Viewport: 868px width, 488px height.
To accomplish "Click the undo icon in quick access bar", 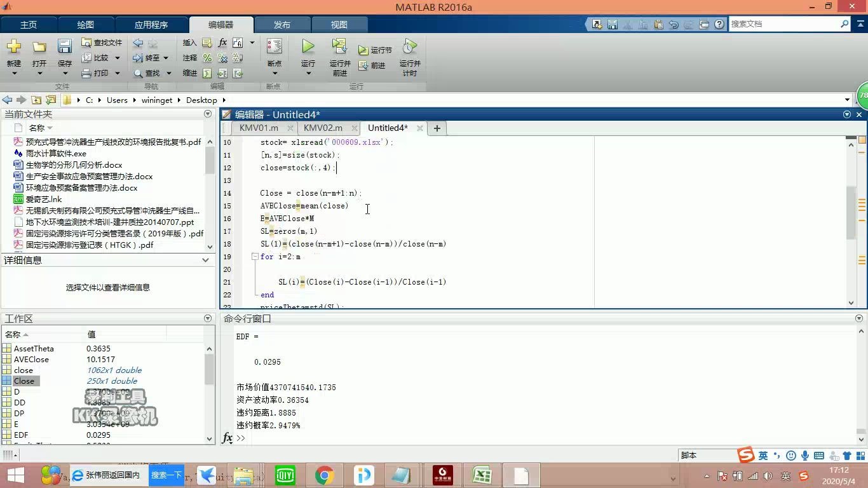I will [x=674, y=24].
